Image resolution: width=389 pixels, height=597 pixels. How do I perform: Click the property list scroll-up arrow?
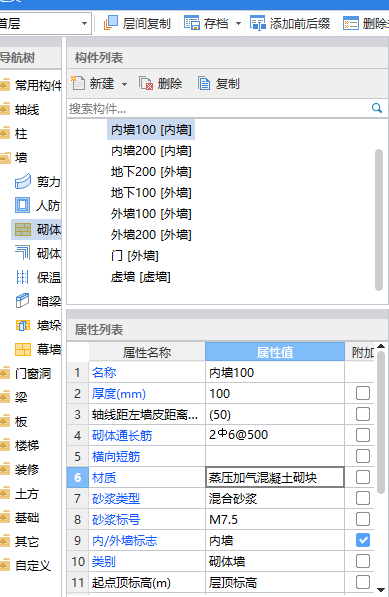click(381, 346)
